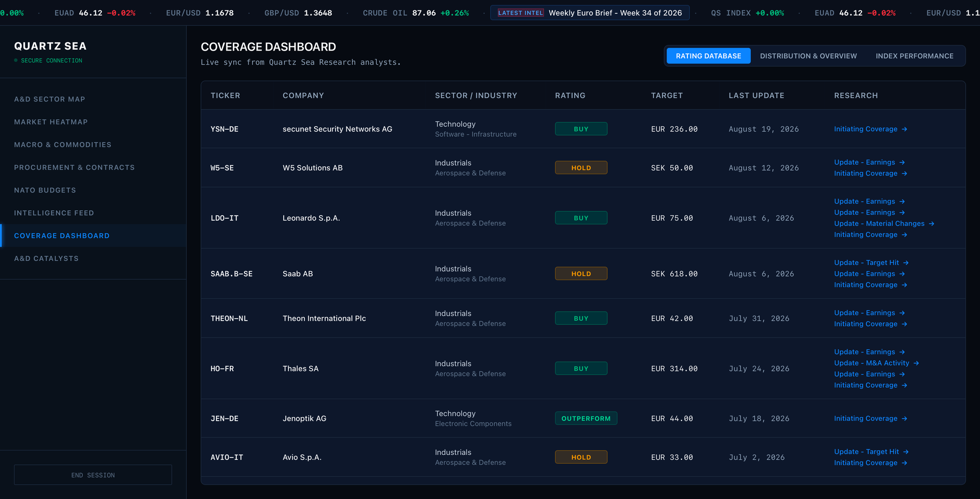Screen dimensions: 980x499
Task: Click the HOLD badge for Avio
Action: tap(581, 457)
